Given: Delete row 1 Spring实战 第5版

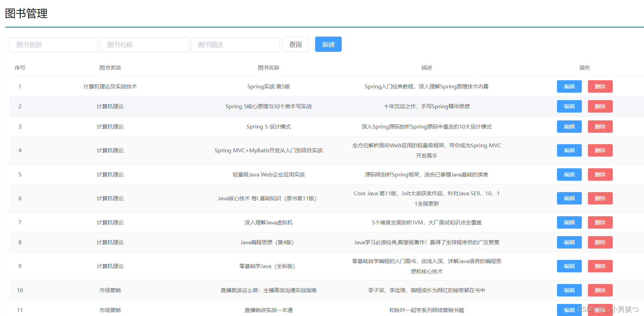Looking at the screenshot, I should tap(600, 87).
